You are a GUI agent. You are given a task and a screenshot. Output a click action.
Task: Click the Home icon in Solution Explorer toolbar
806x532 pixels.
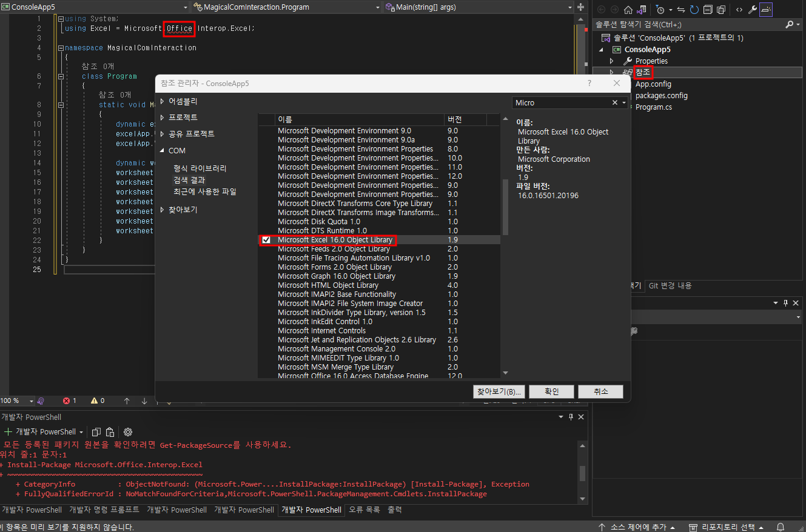coord(628,10)
